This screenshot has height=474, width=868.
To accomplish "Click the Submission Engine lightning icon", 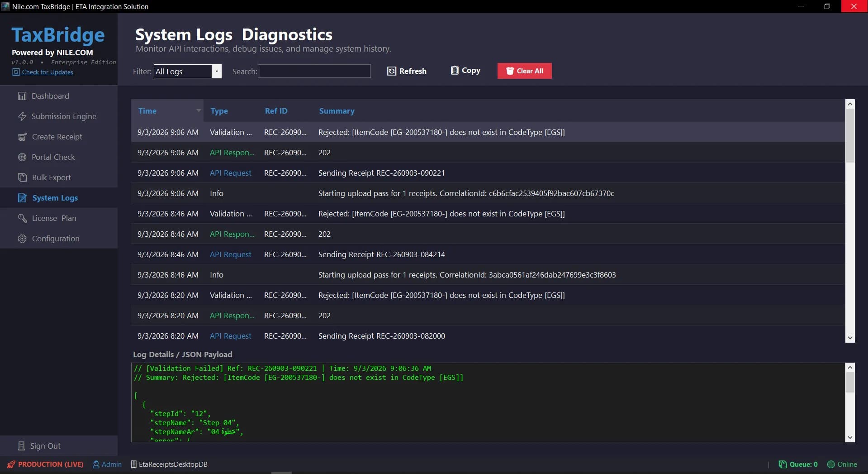I will click(x=22, y=116).
